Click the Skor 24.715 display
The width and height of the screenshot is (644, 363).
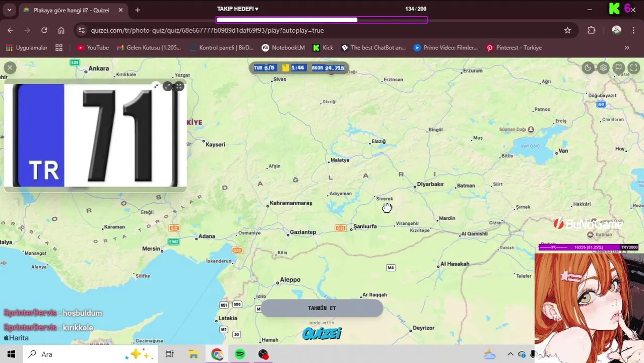tap(328, 68)
